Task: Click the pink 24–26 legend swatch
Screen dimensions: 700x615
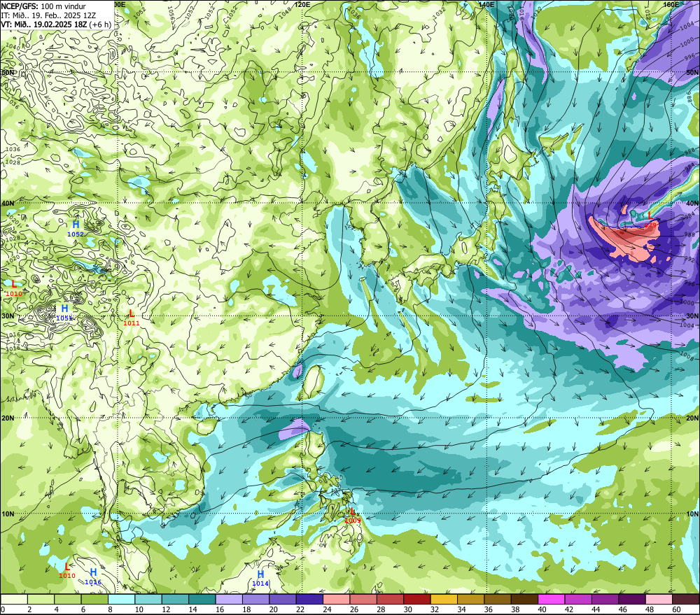Action: [x=337, y=599]
